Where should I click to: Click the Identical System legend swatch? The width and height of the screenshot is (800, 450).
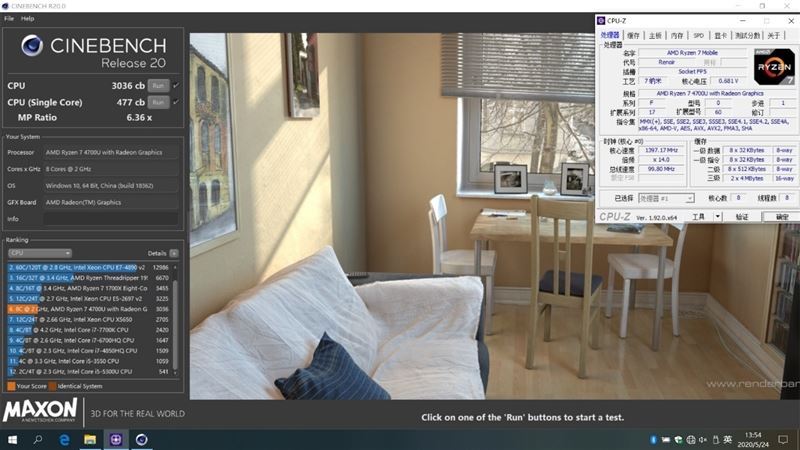[x=52, y=386]
